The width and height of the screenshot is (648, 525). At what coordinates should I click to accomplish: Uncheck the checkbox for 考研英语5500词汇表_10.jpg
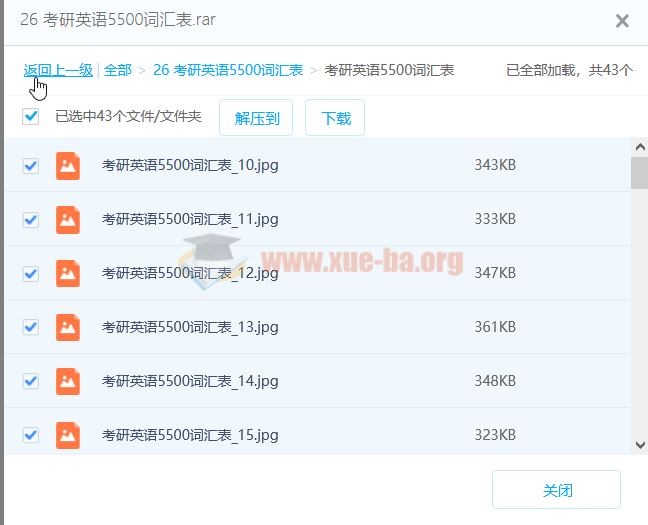31,166
